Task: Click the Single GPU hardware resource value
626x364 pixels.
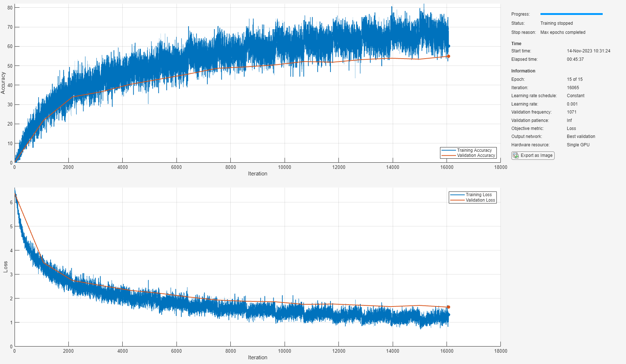Action: point(578,145)
